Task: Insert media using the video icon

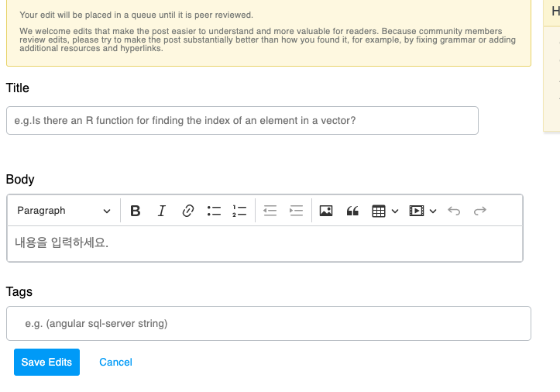Action: tap(417, 211)
